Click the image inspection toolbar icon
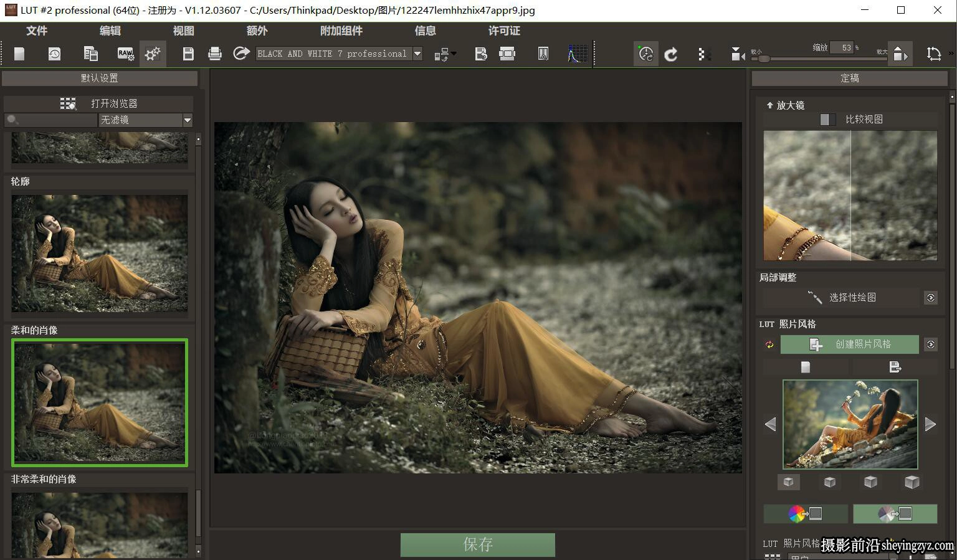 tap(543, 54)
